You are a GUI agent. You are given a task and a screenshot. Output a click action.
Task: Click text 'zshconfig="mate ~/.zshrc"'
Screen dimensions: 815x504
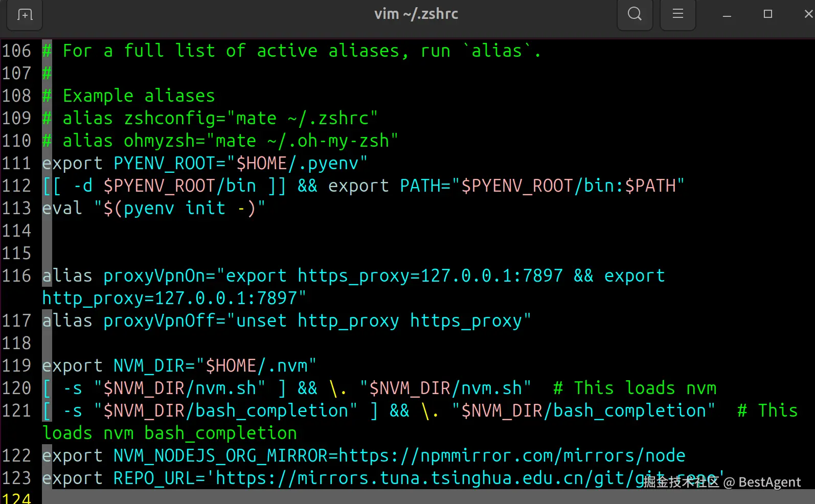tap(251, 118)
